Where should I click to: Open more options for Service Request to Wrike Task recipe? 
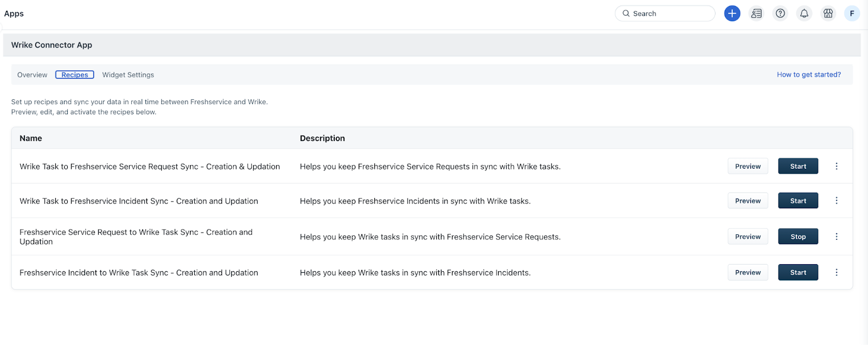pyautogui.click(x=836, y=237)
